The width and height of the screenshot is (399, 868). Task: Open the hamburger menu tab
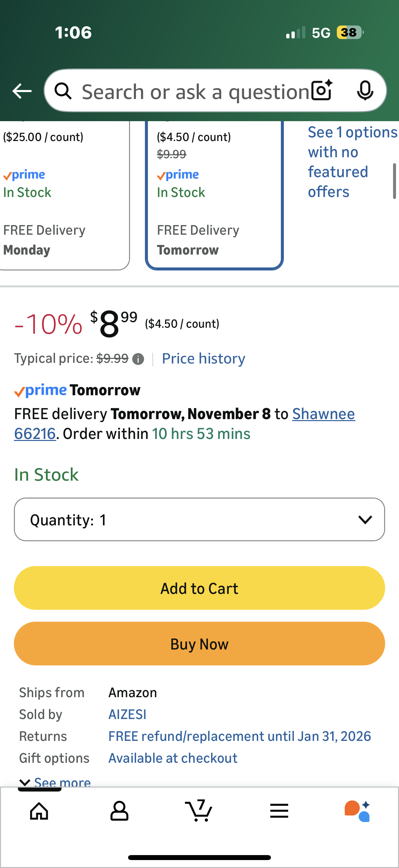[x=279, y=811]
